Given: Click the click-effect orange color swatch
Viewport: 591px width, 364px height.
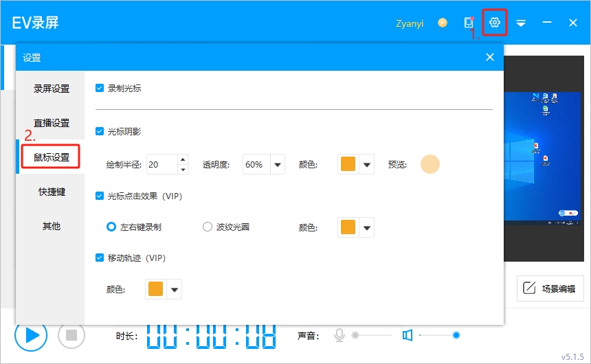Looking at the screenshot, I should pos(348,227).
